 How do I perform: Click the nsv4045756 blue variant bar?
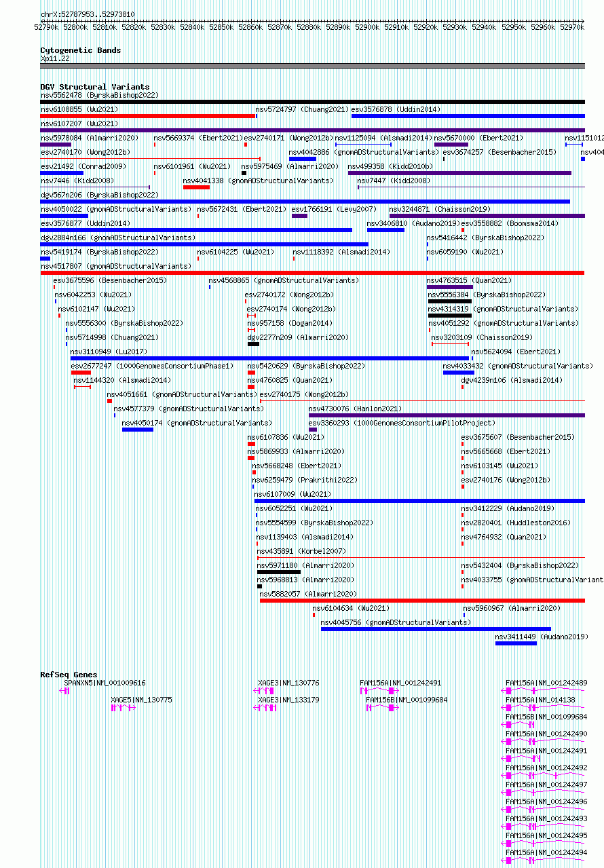[436, 629]
